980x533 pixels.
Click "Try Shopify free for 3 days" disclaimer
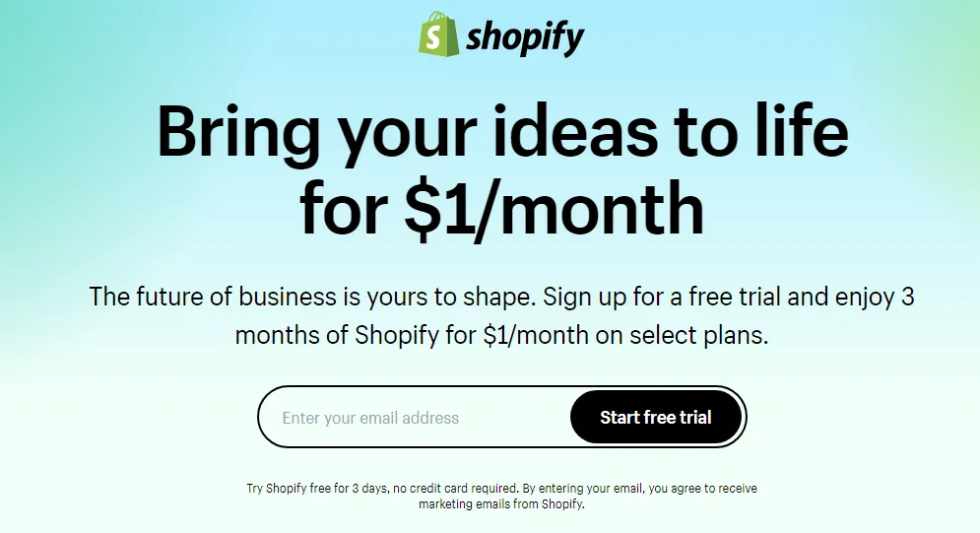[316, 489]
